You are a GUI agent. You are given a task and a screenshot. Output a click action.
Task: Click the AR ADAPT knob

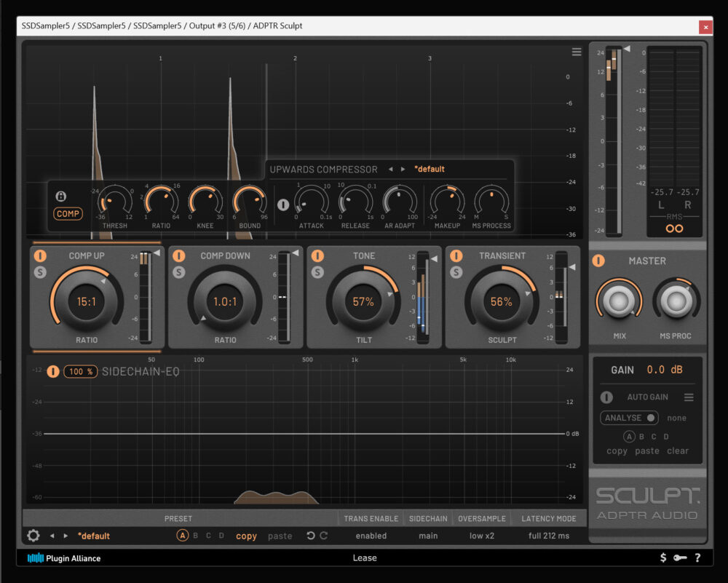click(399, 202)
